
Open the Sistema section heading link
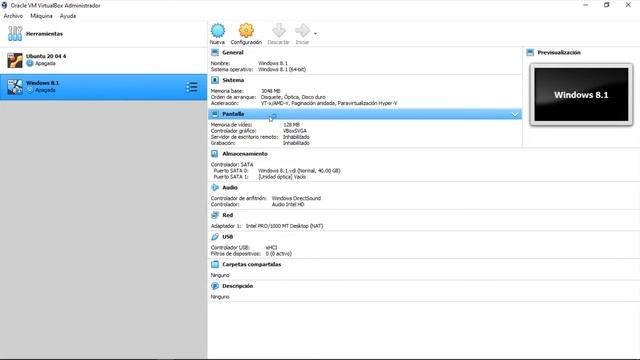click(233, 80)
